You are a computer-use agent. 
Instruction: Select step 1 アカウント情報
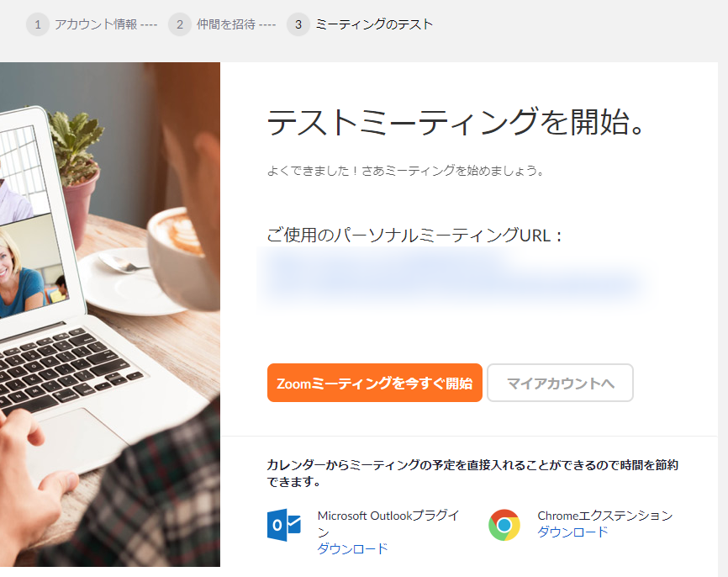click(92, 24)
